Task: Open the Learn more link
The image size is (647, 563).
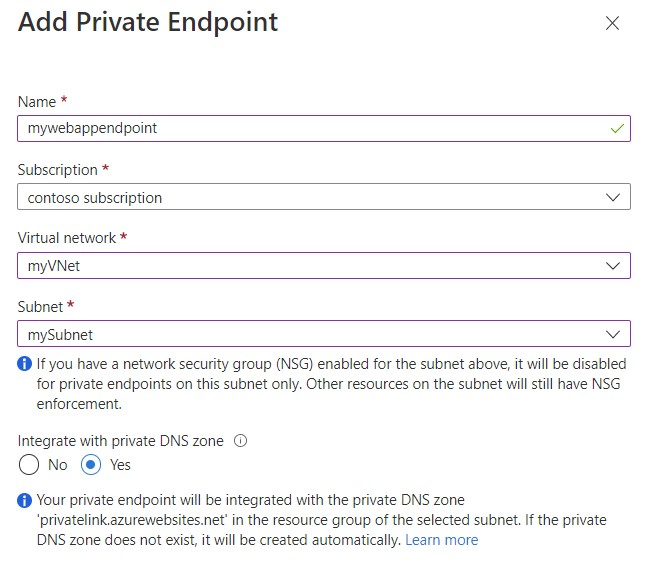Action: 441,540
